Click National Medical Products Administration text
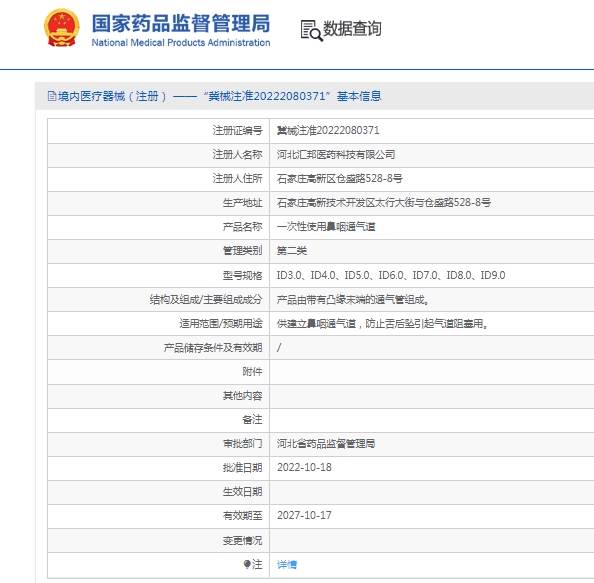The height and width of the screenshot is (583, 594). 181,43
